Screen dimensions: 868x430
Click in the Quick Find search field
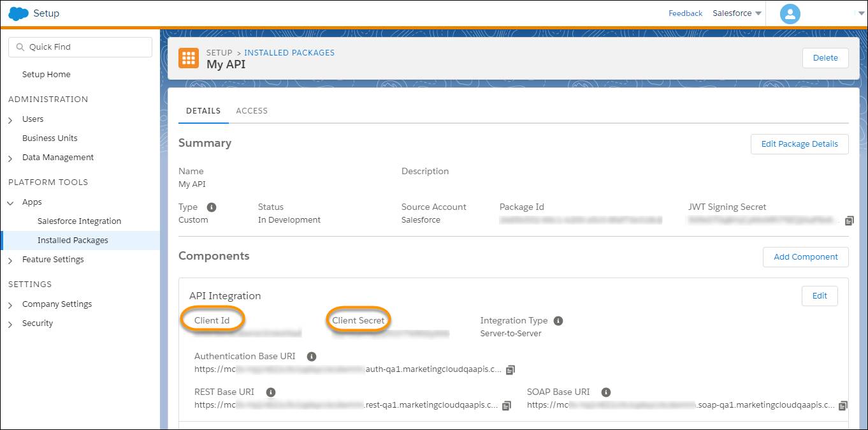[x=80, y=47]
